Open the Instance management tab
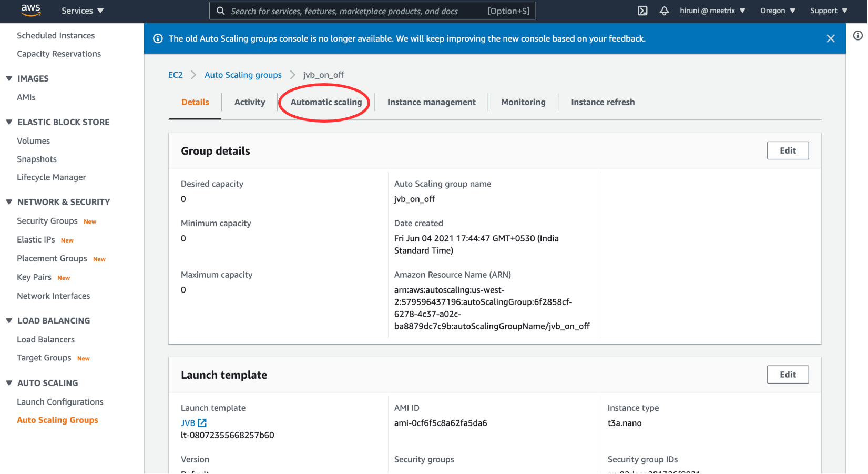Screen dimensions: 868x474 click(x=431, y=102)
